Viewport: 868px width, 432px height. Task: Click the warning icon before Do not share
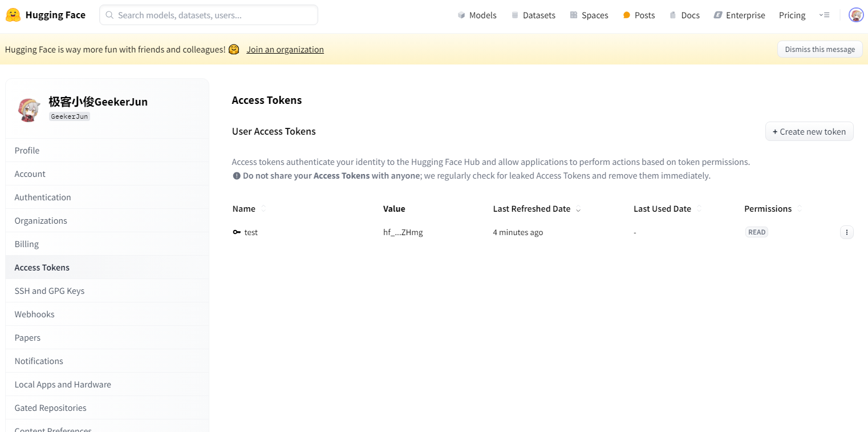point(237,176)
